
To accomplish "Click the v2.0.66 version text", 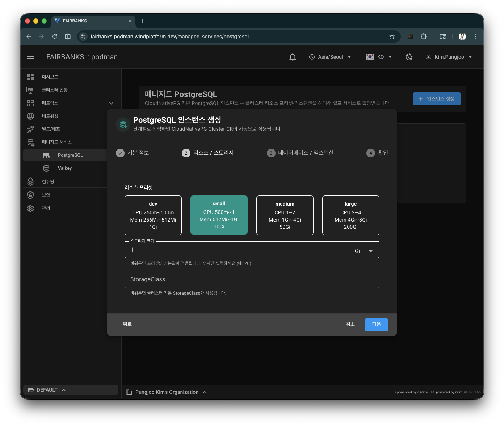I will click(475, 392).
